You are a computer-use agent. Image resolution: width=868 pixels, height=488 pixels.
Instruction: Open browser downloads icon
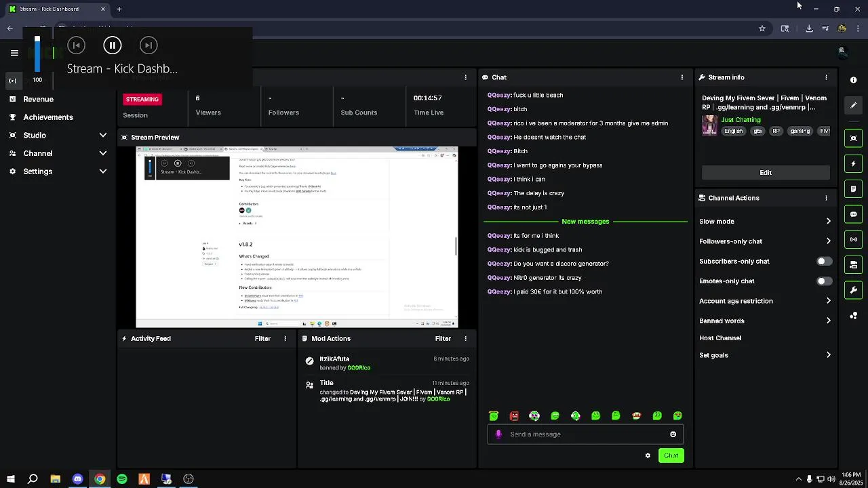tap(809, 28)
